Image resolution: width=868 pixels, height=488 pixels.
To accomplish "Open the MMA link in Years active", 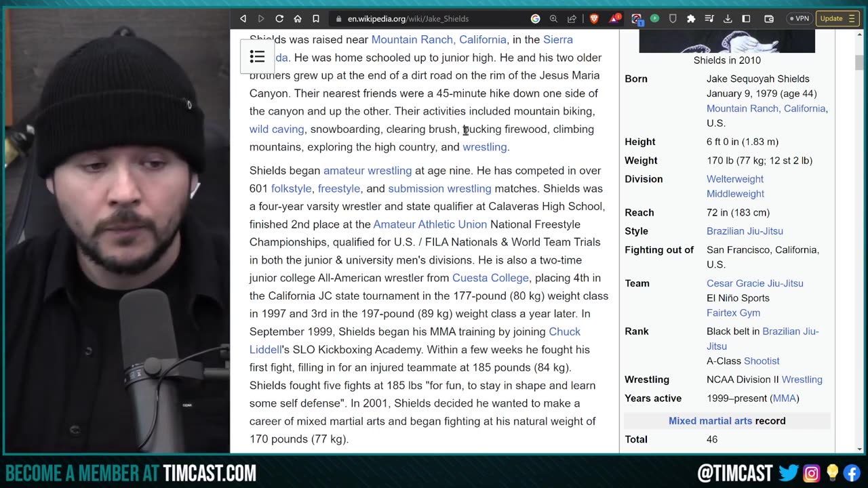I will point(785,398).
